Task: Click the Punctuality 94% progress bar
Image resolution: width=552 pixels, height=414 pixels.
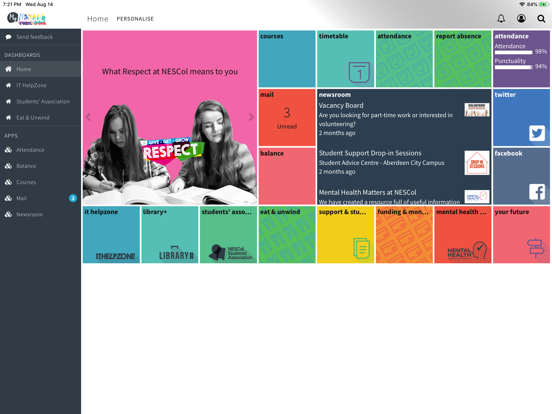Action: pyautogui.click(x=513, y=67)
